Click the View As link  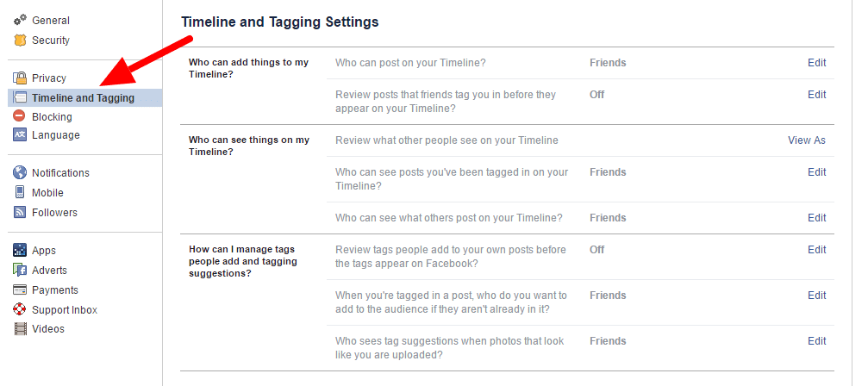pyautogui.click(x=807, y=140)
